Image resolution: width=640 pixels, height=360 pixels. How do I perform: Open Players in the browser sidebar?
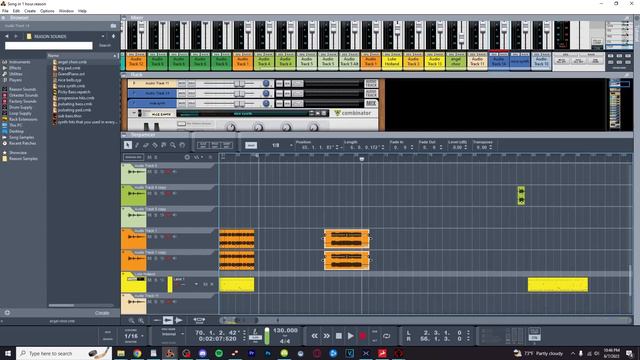[x=15, y=80]
